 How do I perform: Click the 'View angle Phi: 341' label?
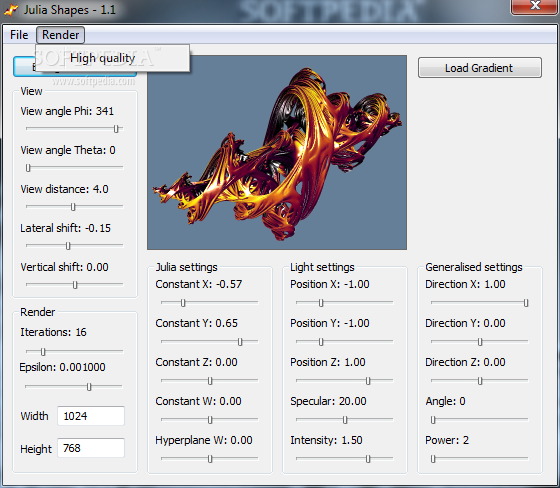pos(67,111)
